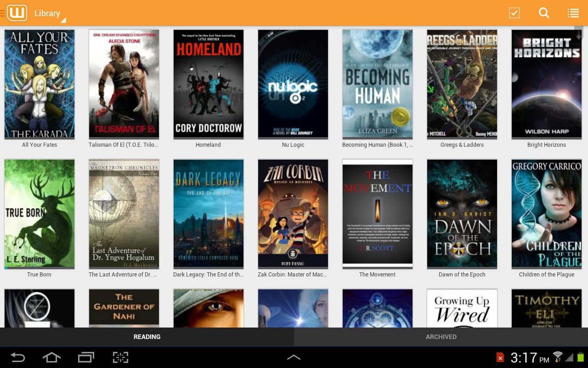Open The Gardener of Nahi cover
This screenshot has height=368, width=588.
pyautogui.click(x=124, y=308)
